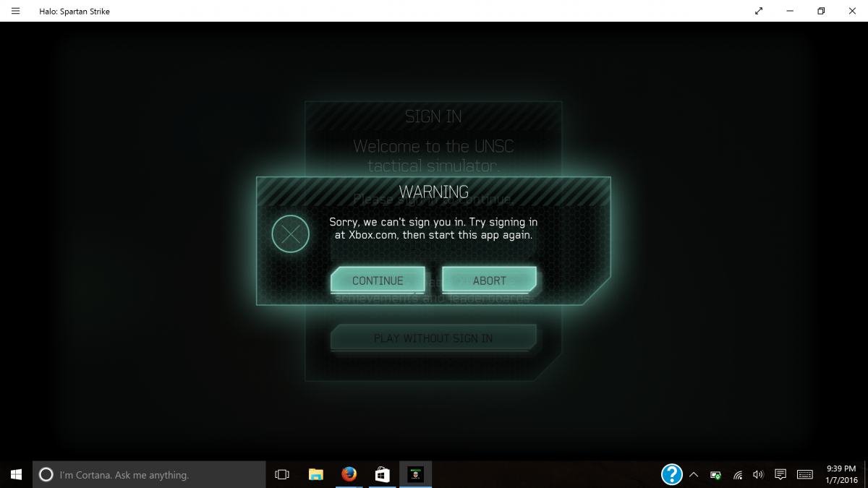868x488 pixels.
Task: Launch File Explorer from the taskbar
Action: point(315,475)
